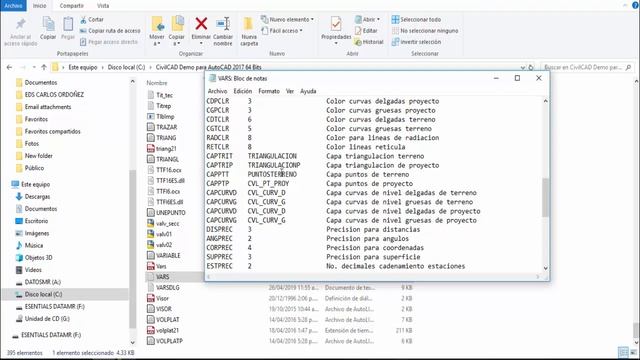The height and width of the screenshot is (360, 640).
Task: Open Ayuda menu in Notepad
Action: 308,91
